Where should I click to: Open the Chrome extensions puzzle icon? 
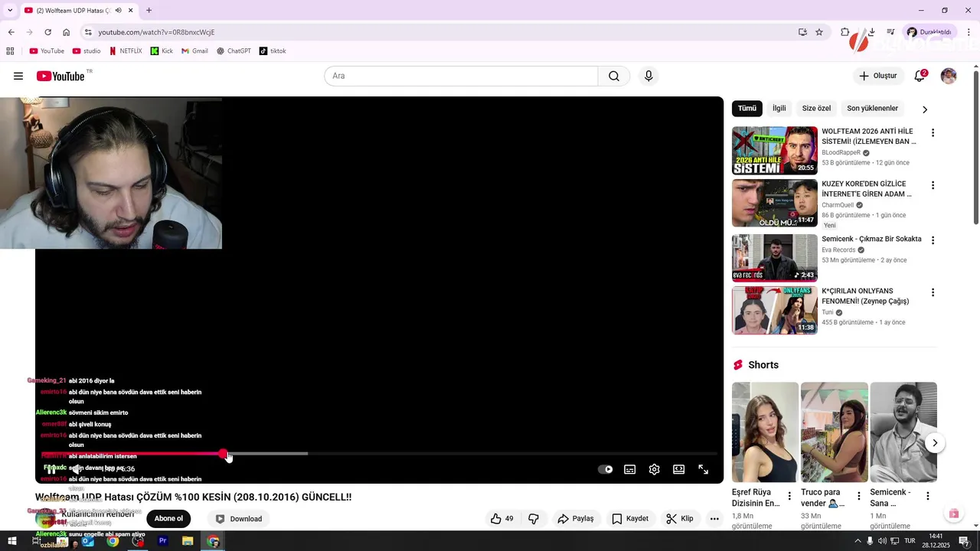[845, 32]
